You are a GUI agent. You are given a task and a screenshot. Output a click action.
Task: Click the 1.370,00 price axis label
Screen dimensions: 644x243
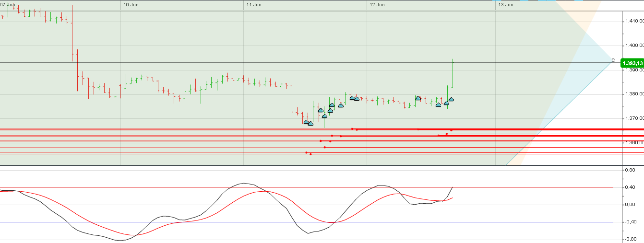click(633, 118)
